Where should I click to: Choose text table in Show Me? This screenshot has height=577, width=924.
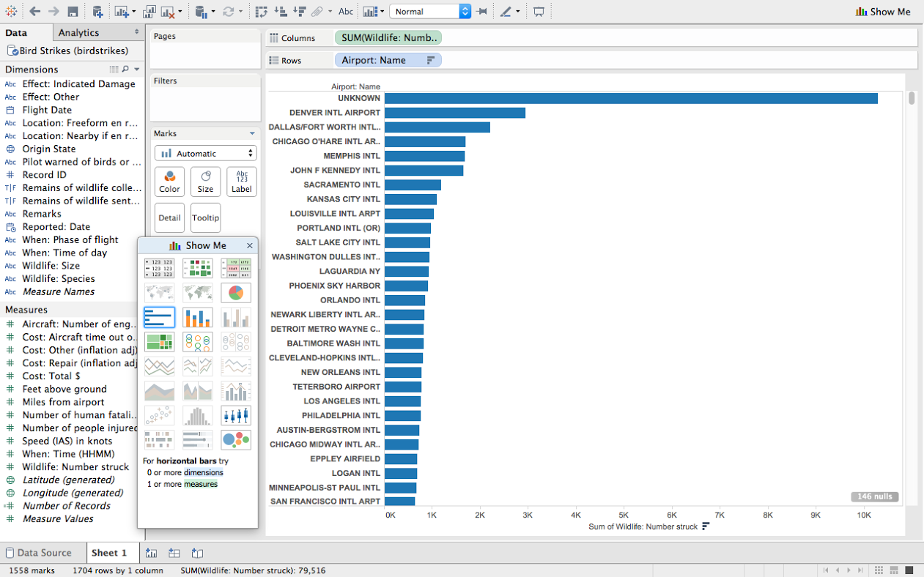(159, 268)
